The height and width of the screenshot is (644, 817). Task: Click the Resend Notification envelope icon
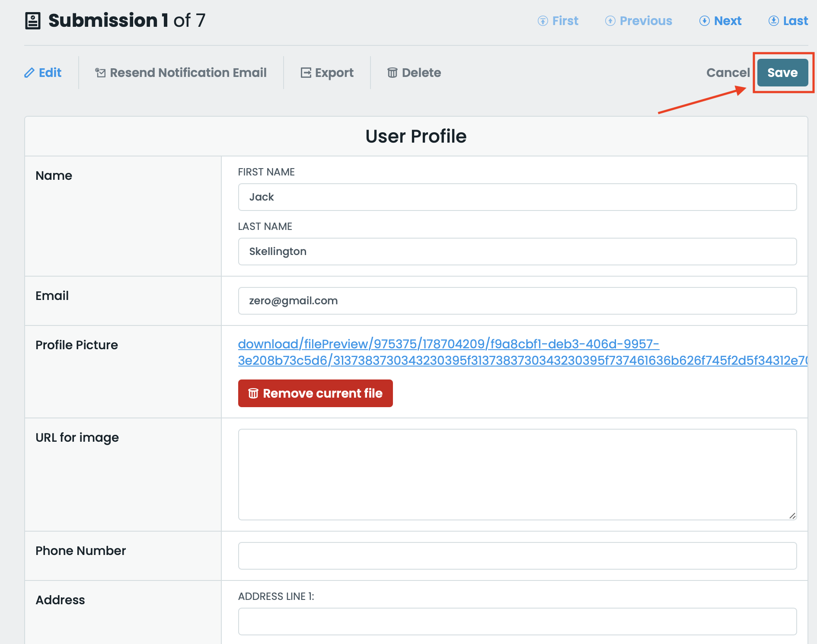point(100,73)
